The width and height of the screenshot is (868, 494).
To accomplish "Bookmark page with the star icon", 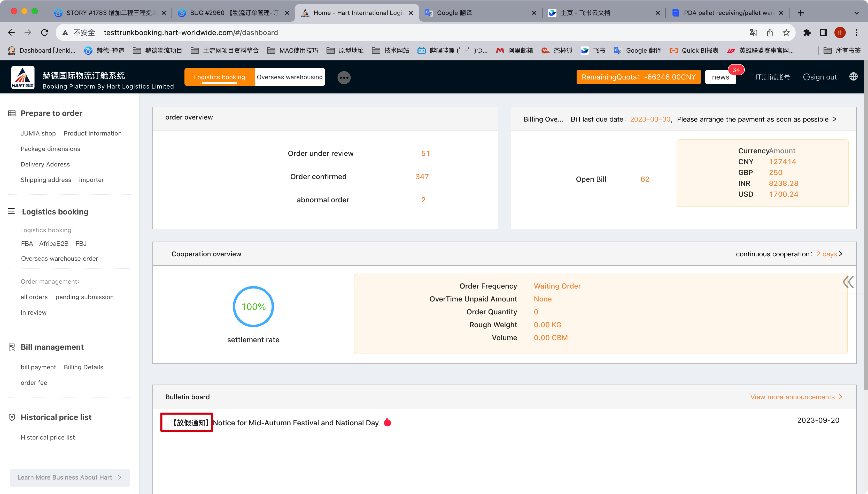I will 786,33.
